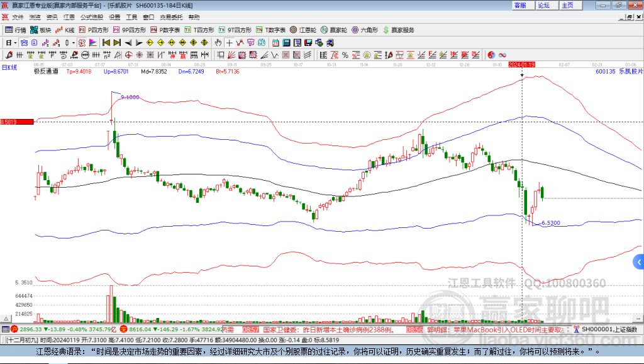Viewport: 644px width, 364px height.
Task: Click the highlighted date 2024-01-19 marker
Action: [521, 65]
